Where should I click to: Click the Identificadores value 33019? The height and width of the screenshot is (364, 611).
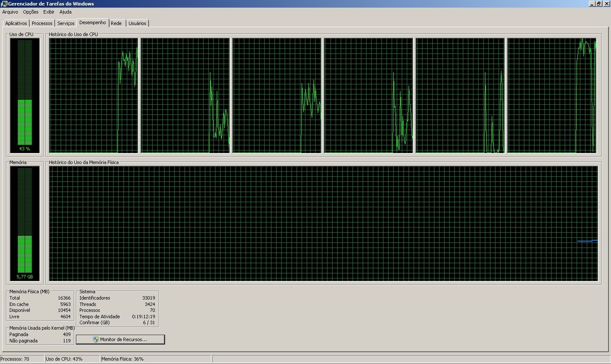[149, 298]
